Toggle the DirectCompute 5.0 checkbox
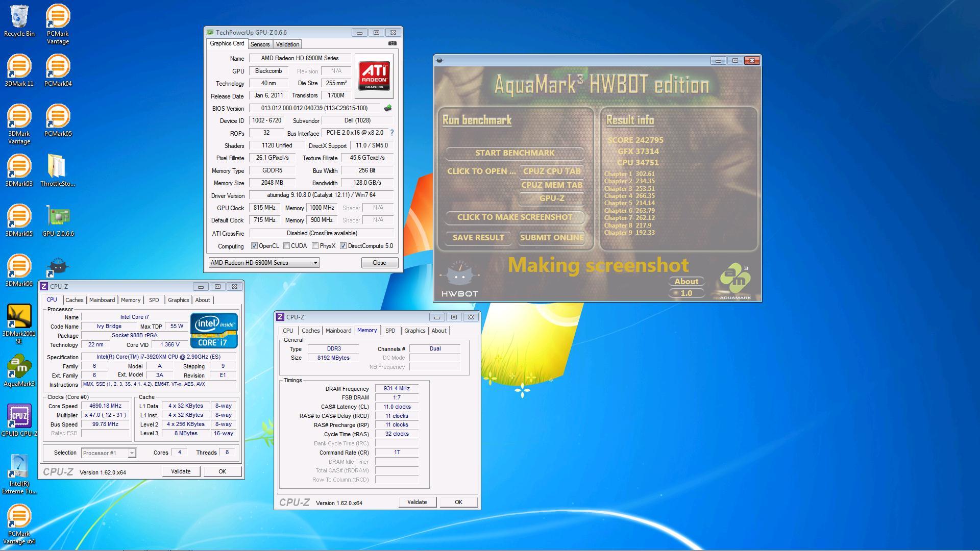This screenshot has width=980, height=551. pyautogui.click(x=343, y=246)
